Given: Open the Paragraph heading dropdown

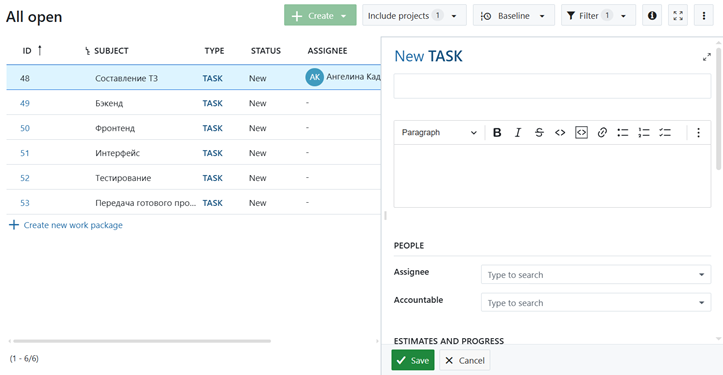Looking at the screenshot, I should [439, 133].
